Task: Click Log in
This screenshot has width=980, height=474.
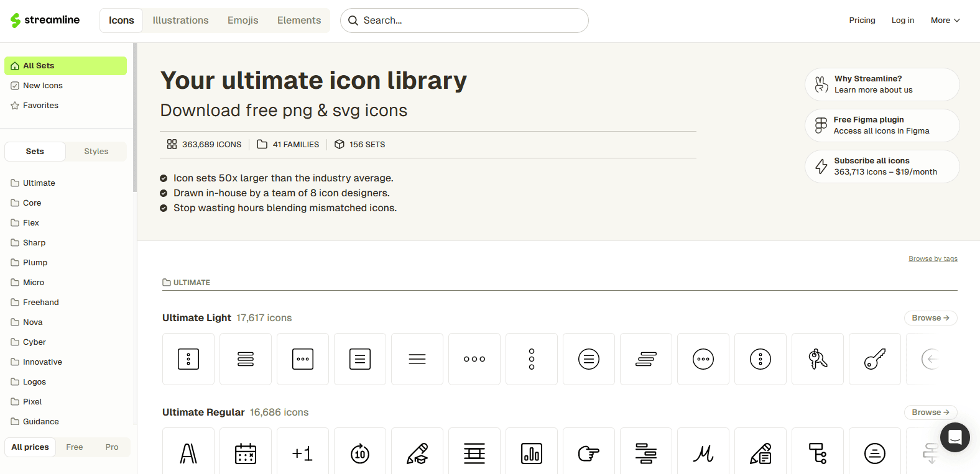Action: click(903, 21)
